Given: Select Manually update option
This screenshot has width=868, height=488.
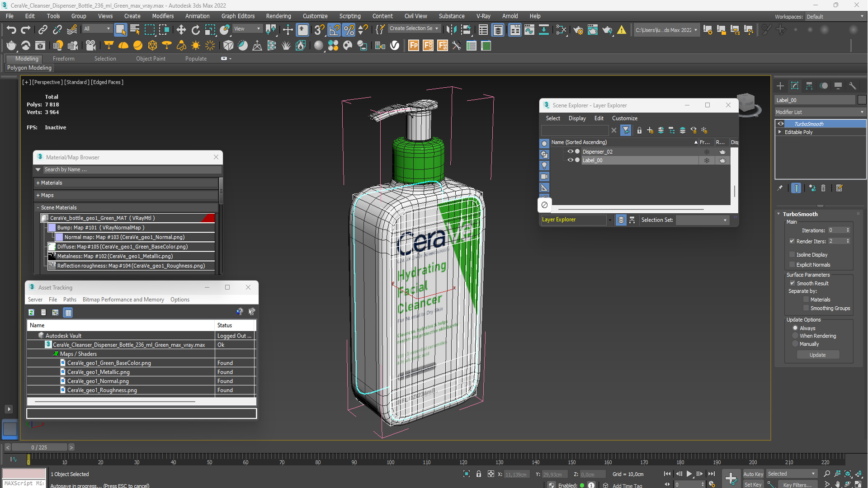Looking at the screenshot, I should point(795,344).
